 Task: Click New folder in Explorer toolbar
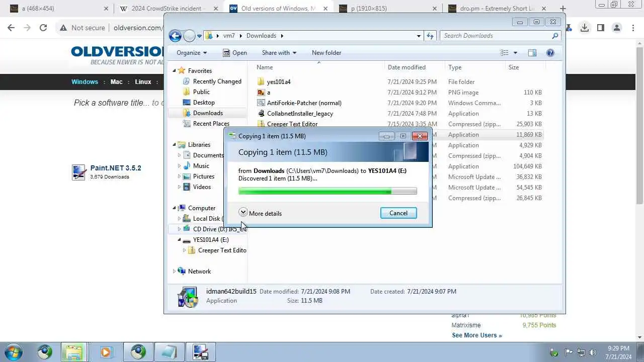coord(327,53)
